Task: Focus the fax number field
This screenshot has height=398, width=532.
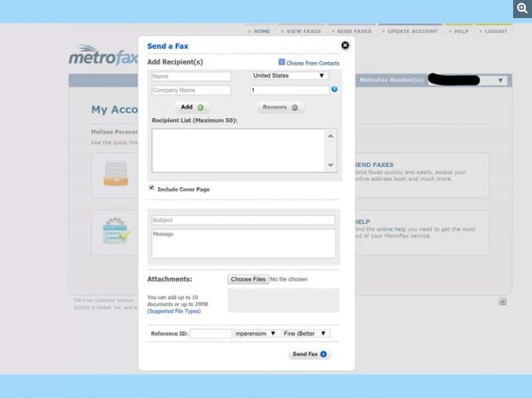Action: (289, 90)
